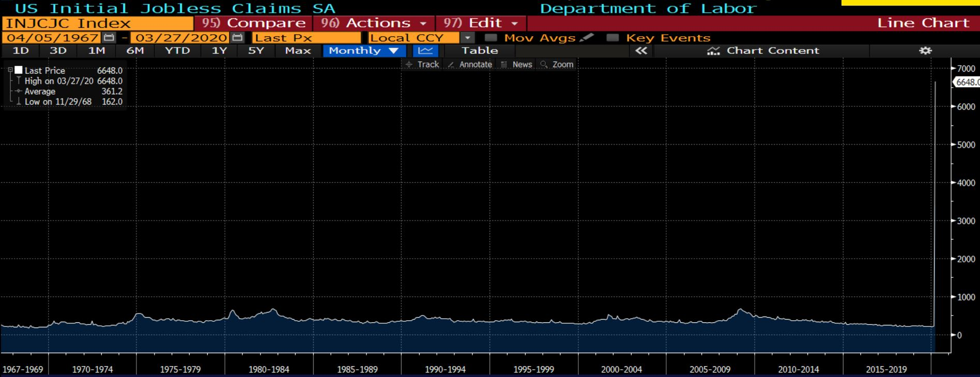Viewport: 980px width, 377px height.
Task: Open the Monthly periodicity dropdown
Action: (x=364, y=51)
